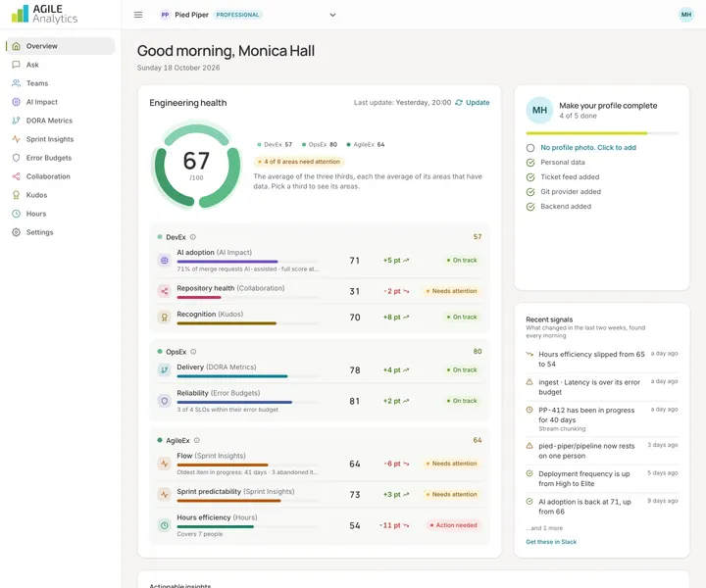Click the Recognition row icon
The width and height of the screenshot is (706, 588).
[165, 318]
